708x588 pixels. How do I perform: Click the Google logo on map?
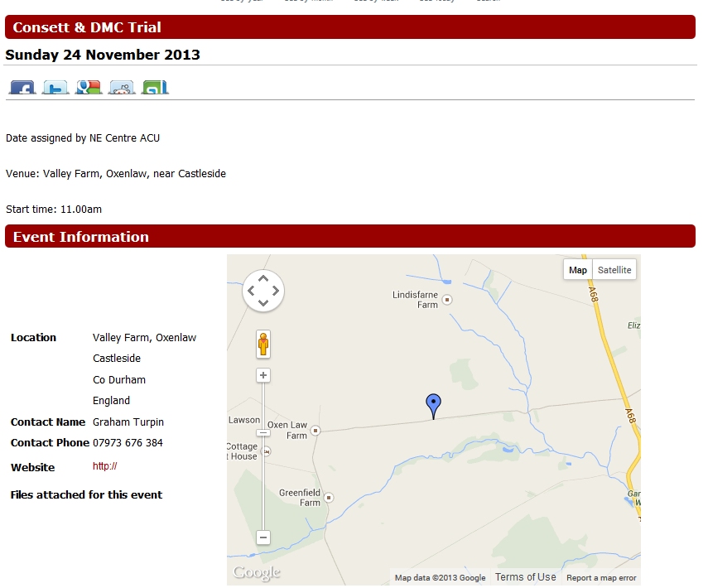[x=257, y=572]
